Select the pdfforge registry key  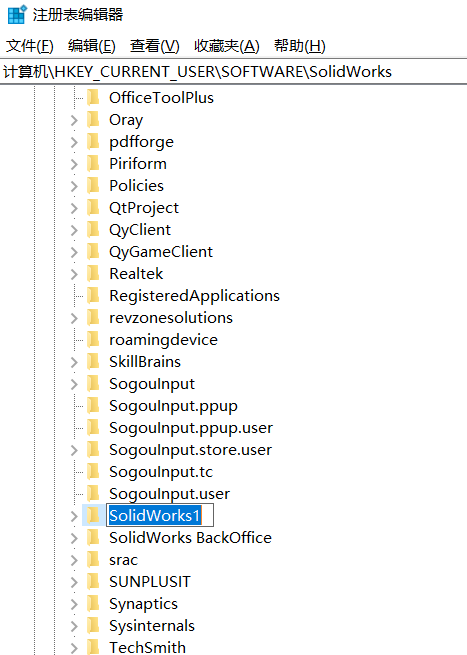(141, 142)
